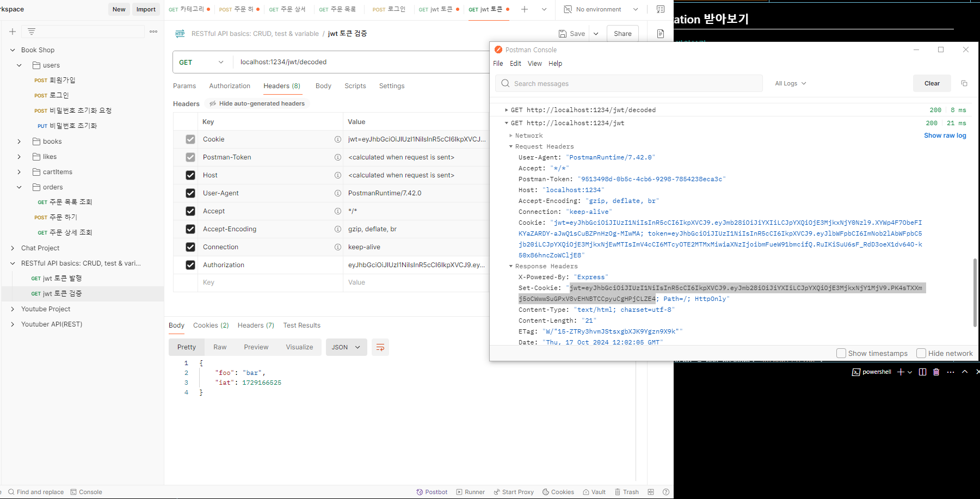980x499 pixels.
Task: Click the Share button
Action: (622, 34)
